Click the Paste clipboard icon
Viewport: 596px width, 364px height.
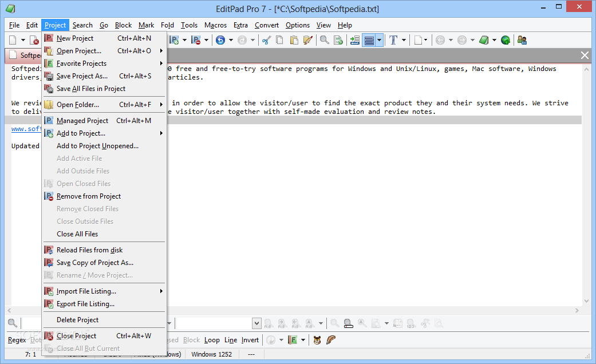click(294, 40)
